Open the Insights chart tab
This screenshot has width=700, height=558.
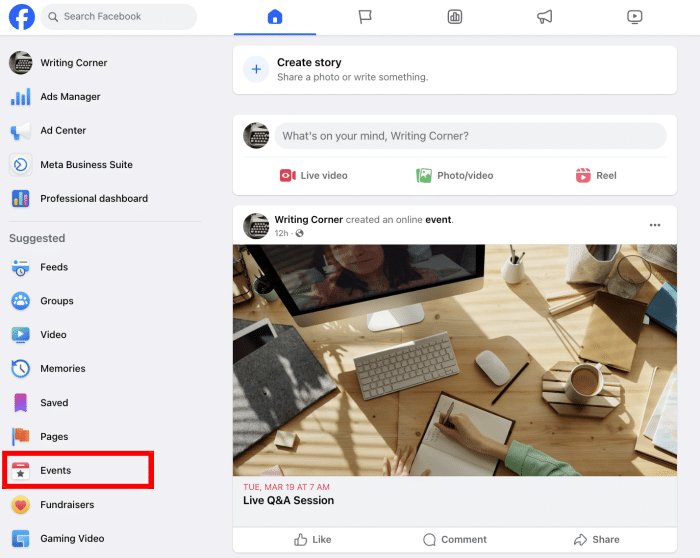click(x=454, y=17)
